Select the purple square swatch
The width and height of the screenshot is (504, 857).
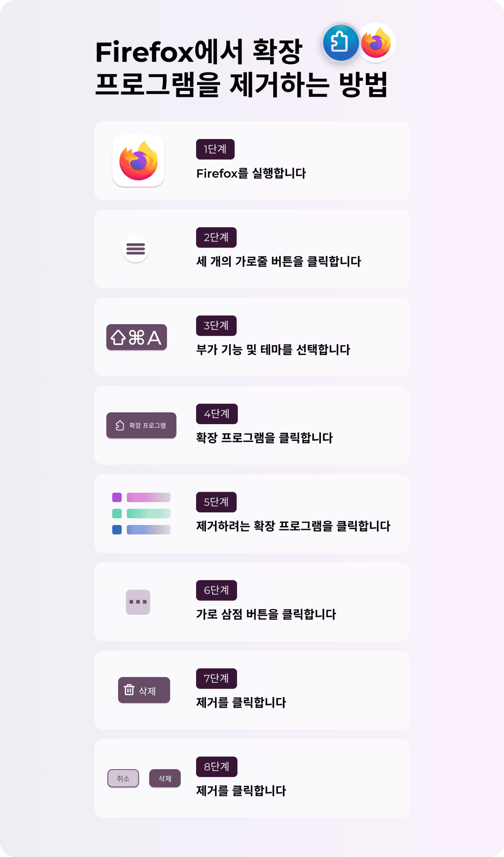pos(117,497)
